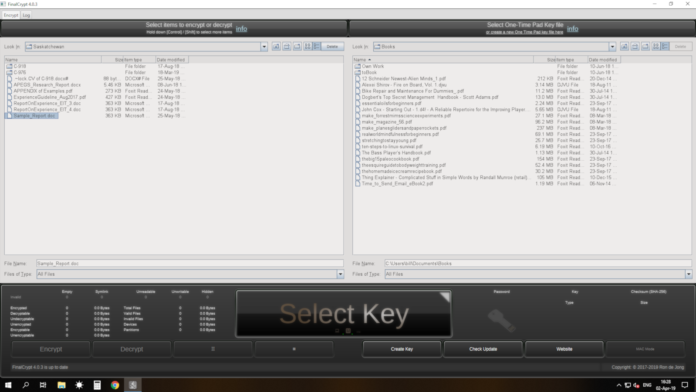Image resolution: width=696 pixels, height=392 pixels.
Task: Click left File Name field with Sample_Report.doc
Action: click(x=190, y=263)
